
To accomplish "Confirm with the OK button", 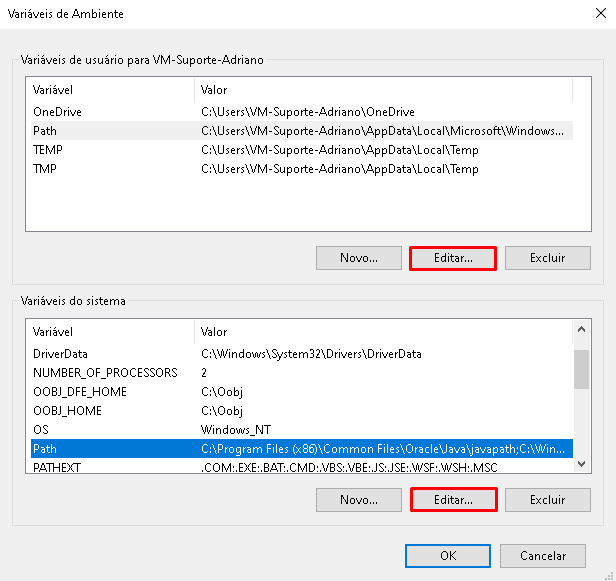I will point(448,556).
